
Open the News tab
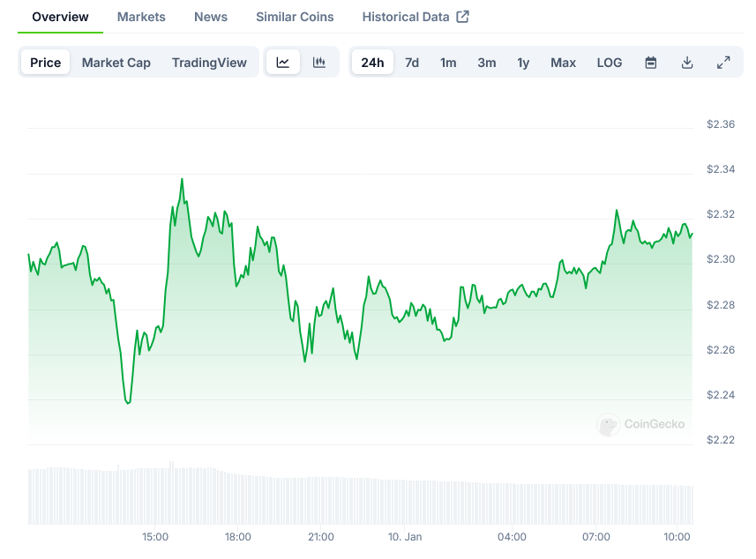[211, 17]
